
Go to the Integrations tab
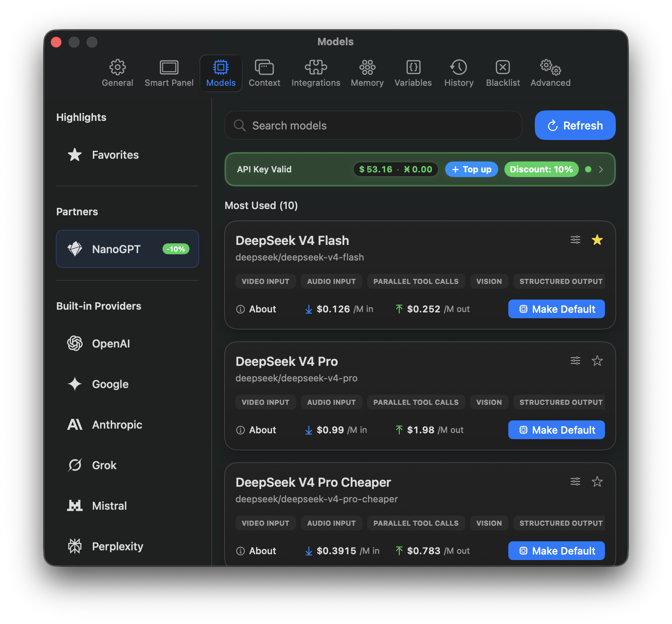316,73
